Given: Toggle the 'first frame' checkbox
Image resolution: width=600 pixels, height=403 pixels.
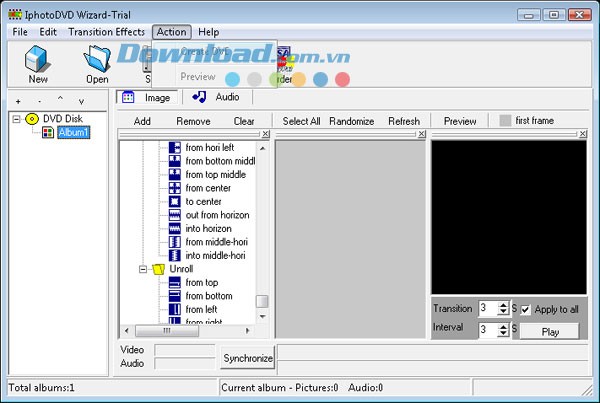Looking at the screenshot, I should click(x=505, y=121).
